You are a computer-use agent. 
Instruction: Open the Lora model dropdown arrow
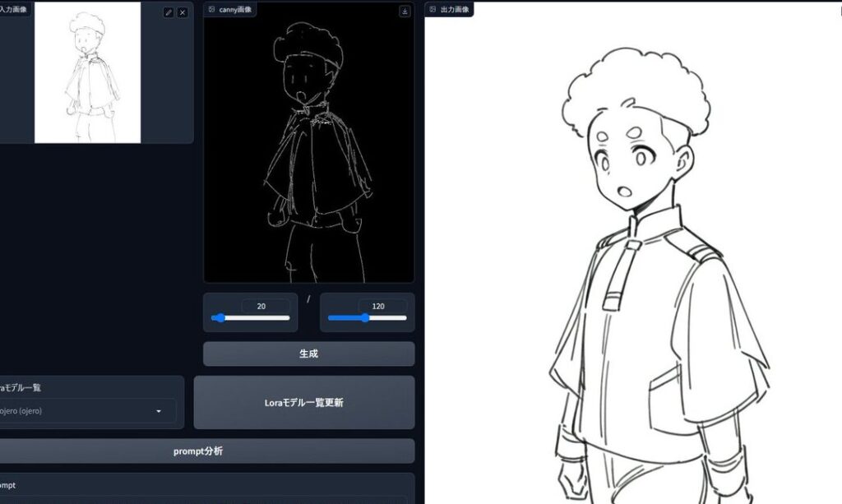pyautogui.click(x=159, y=411)
